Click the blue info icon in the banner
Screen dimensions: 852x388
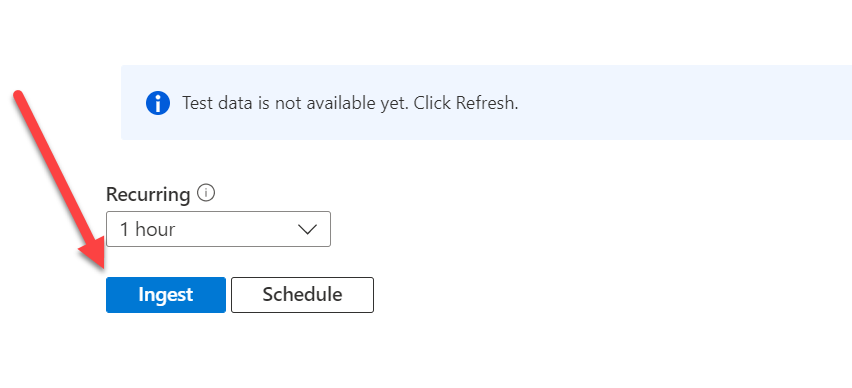pyautogui.click(x=158, y=103)
